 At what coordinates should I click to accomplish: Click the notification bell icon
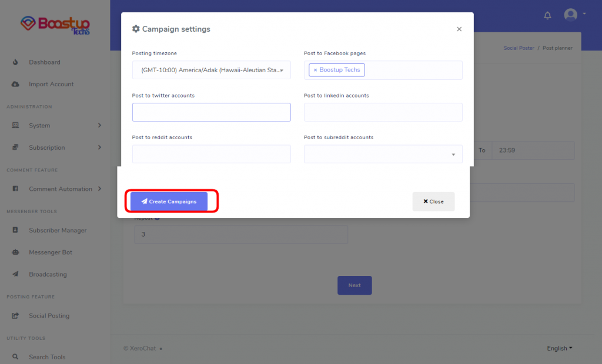[x=547, y=15]
